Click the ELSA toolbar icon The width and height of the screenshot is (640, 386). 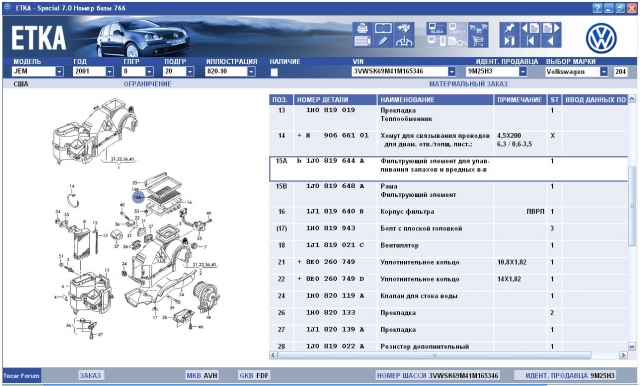[x=436, y=28]
